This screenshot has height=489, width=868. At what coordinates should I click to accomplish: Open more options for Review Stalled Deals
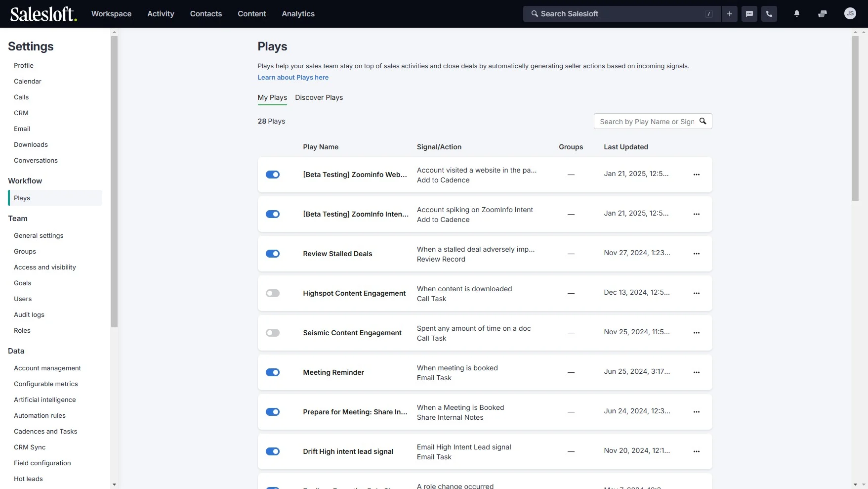(697, 254)
